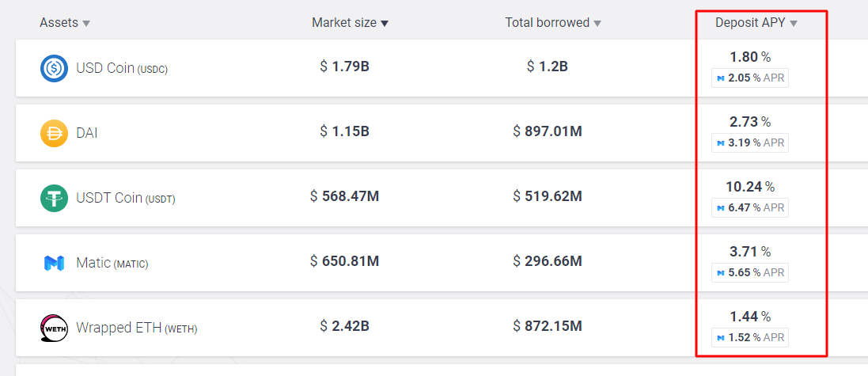Click the DAI coin icon
This screenshot has width=868, height=376.
coord(54,134)
